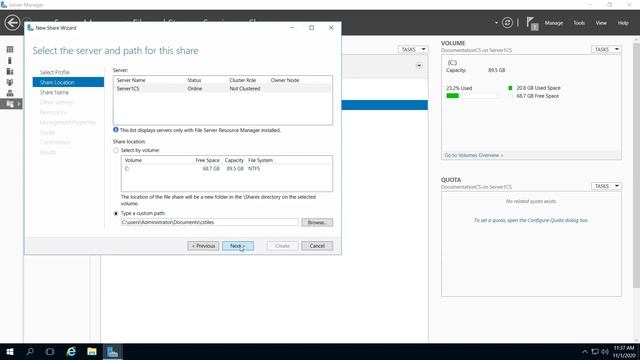Click the '20.8 GB Used Space' text

point(538,88)
